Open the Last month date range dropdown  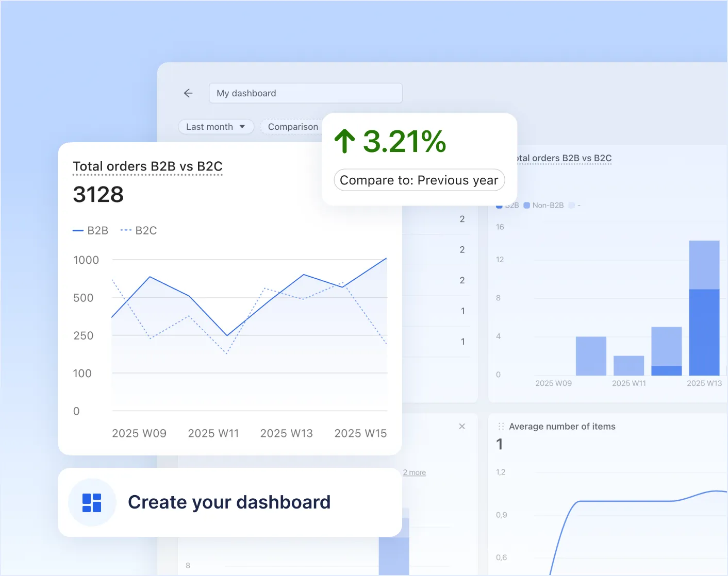pyautogui.click(x=216, y=127)
